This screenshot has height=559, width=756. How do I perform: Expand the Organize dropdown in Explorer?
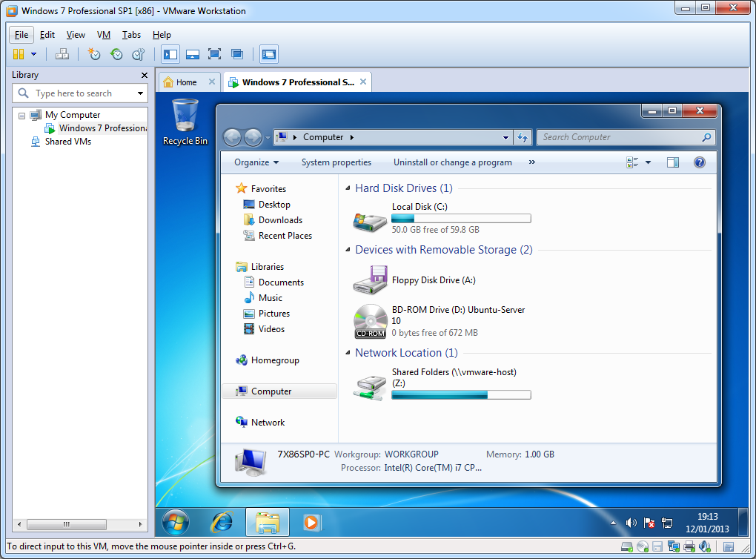point(256,162)
